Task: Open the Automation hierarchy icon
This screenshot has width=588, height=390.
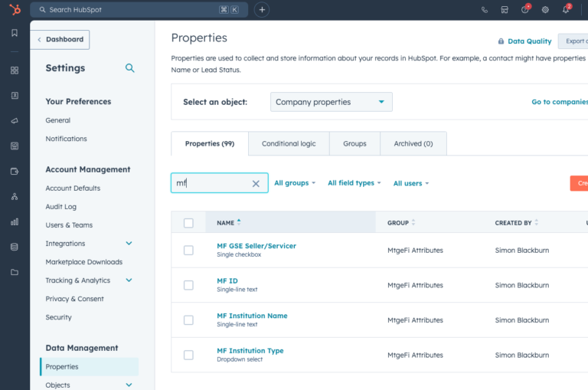Action: (x=15, y=197)
